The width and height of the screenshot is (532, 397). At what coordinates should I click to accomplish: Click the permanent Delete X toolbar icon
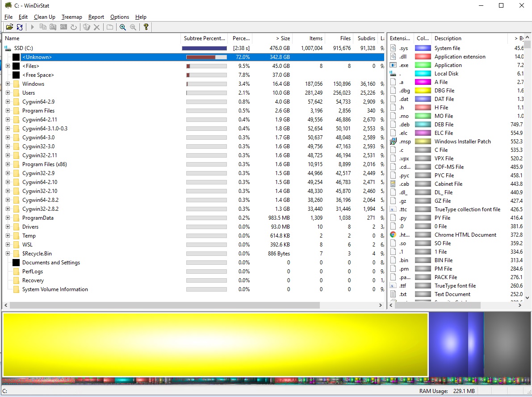(x=96, y=27)
